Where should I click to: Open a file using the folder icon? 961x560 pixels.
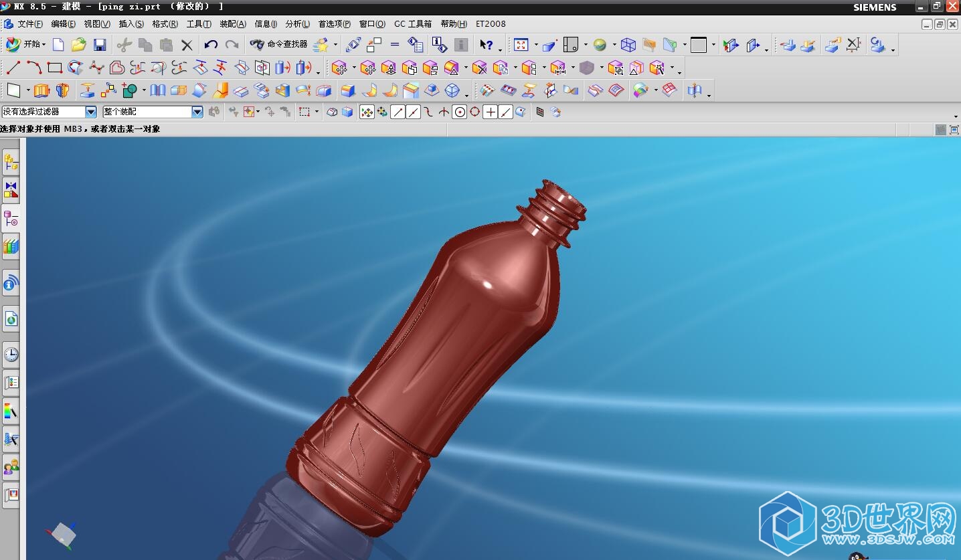pos(79,45)
